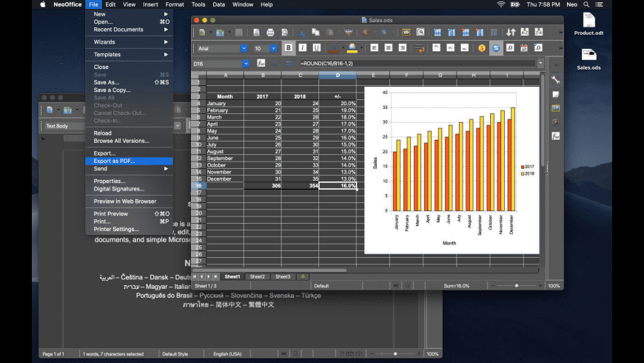The width and height of the screenshot is (644, 363).
Task: Click the zoom slider in Sales.ods
Action: [517, 285]
